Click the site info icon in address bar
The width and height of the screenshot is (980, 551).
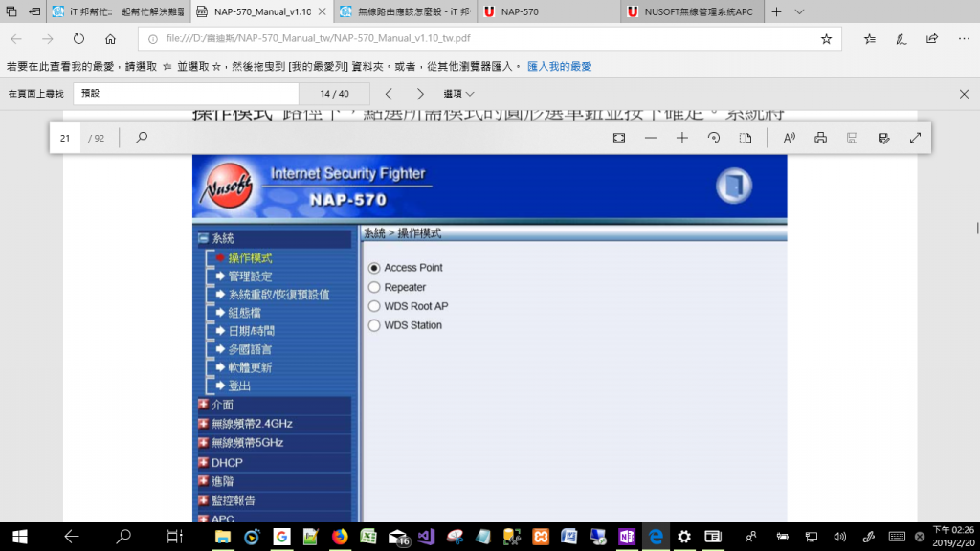(x=152, y=38)
